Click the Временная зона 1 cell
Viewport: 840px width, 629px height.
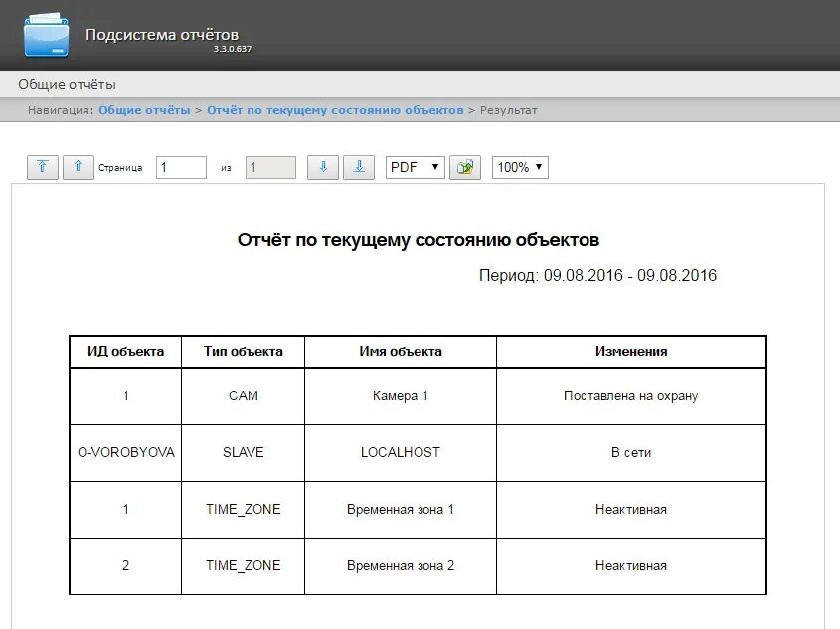(x=401, y=510)
